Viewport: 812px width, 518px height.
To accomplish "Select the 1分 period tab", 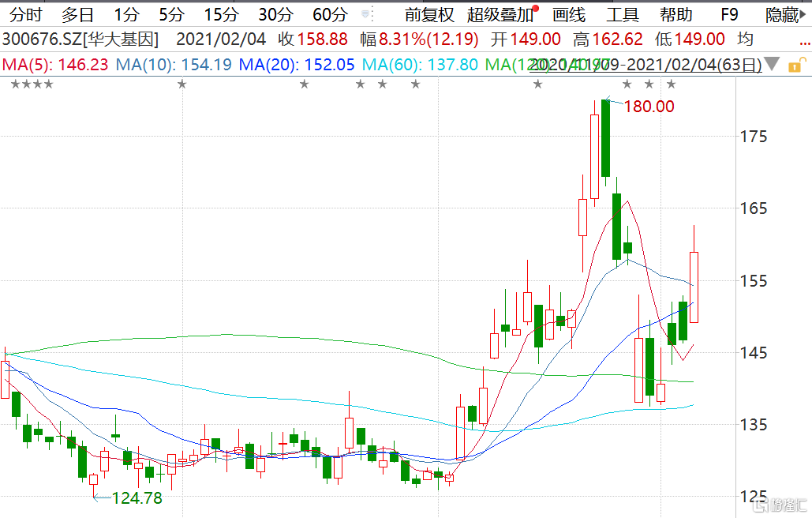I will click(126, 14).
